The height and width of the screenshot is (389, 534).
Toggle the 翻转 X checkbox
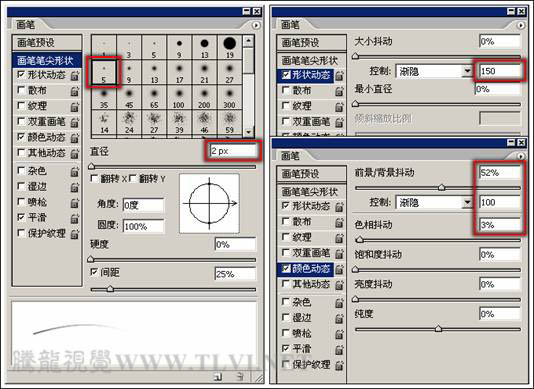click(94, 178)
